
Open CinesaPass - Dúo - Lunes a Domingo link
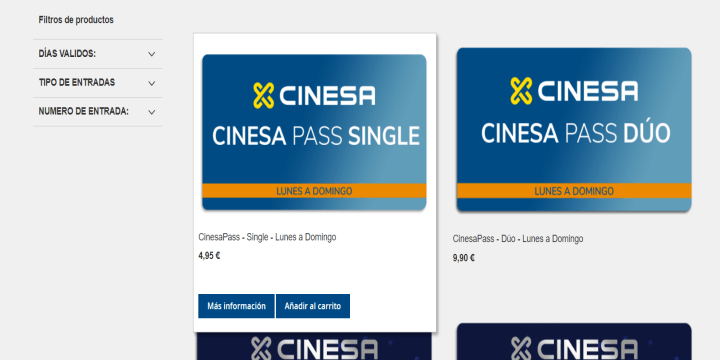pos(518,239)
